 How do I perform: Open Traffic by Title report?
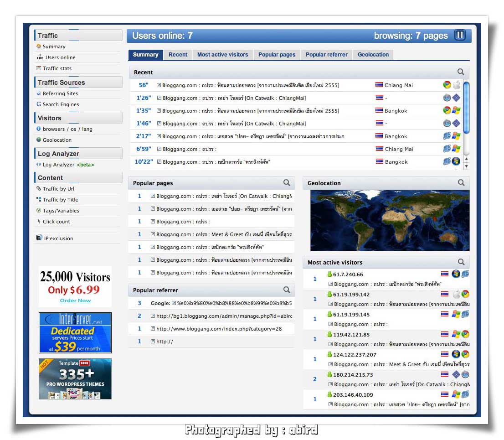61,199
